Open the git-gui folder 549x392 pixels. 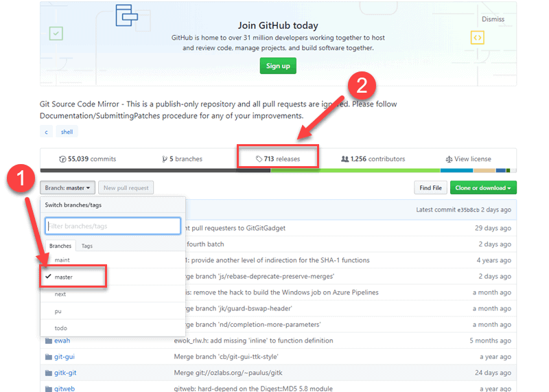[x=65, y=356]
